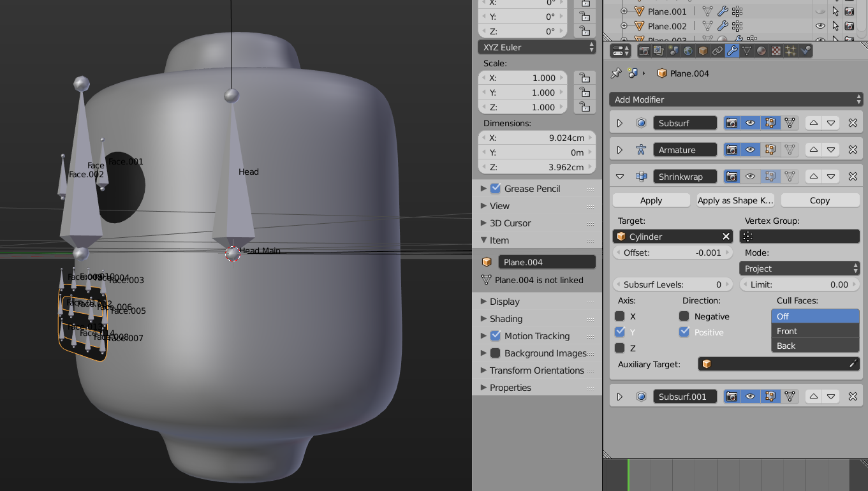The image size is (868, 491).
Task: Toggle Subsurf render visibility camera button
Action: click(x=732, y=123)
